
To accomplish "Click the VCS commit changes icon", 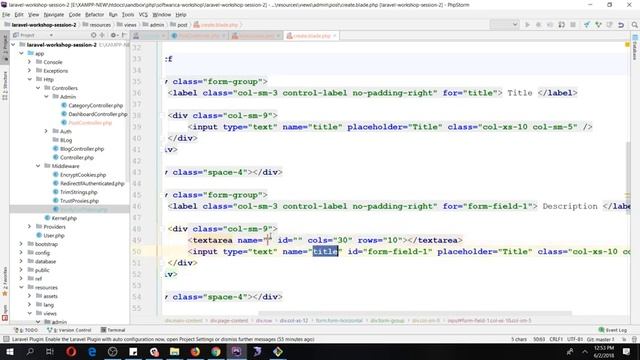I will coord(598,25).
